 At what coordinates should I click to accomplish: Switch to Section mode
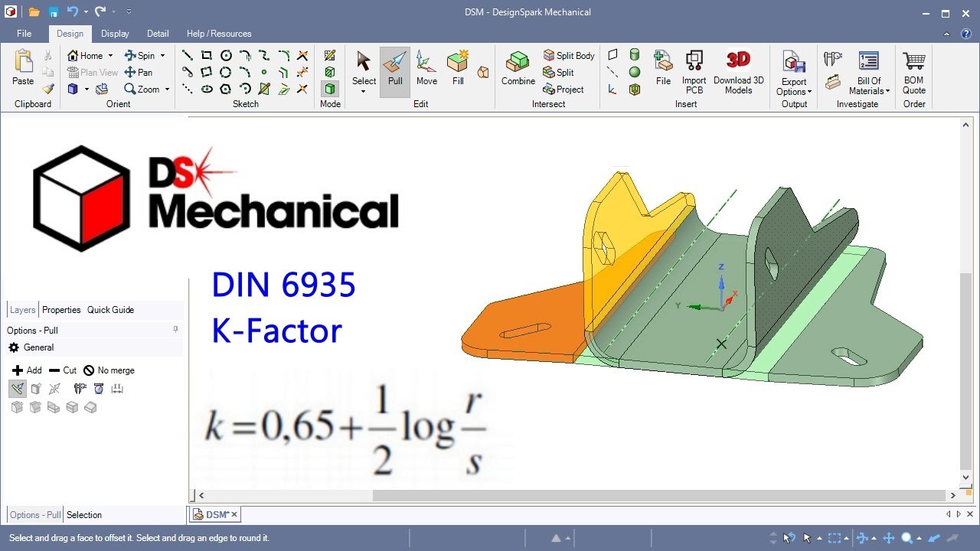[x=330, y=72]
